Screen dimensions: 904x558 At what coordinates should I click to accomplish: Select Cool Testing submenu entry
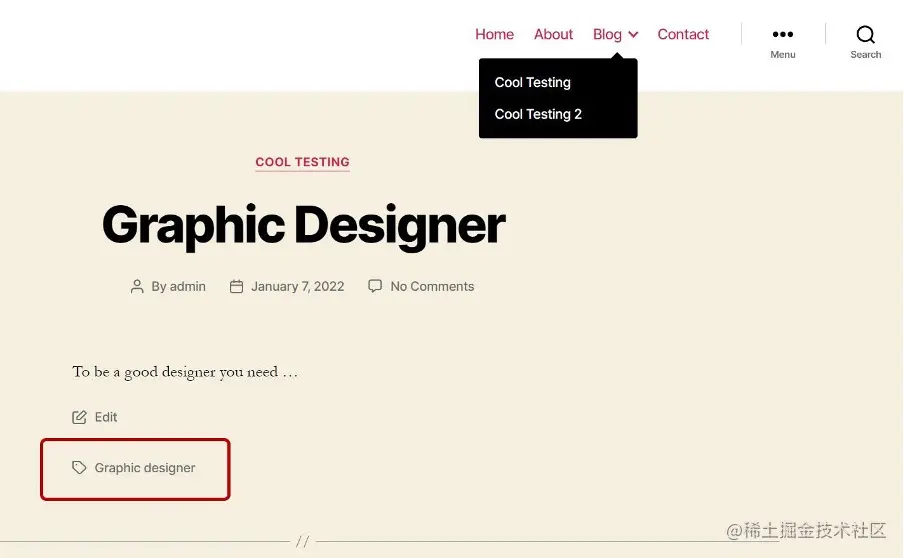tap(532, 82)
